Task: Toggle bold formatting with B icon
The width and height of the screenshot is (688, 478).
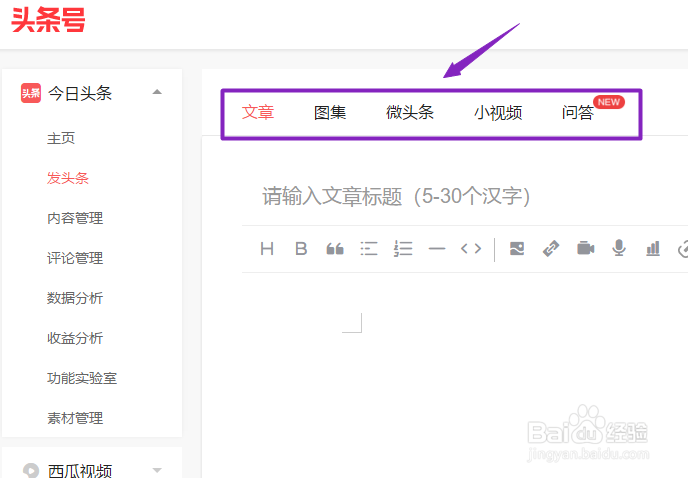Action: click(301, 249)
